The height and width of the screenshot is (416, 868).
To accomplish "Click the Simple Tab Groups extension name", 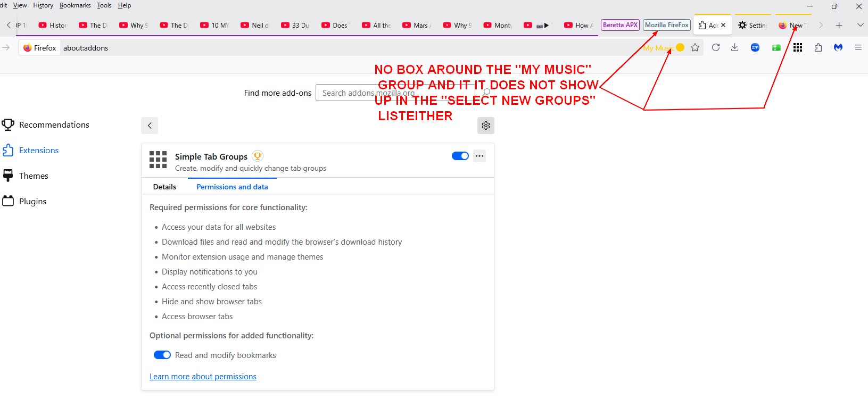I will [x=211, y=156].
